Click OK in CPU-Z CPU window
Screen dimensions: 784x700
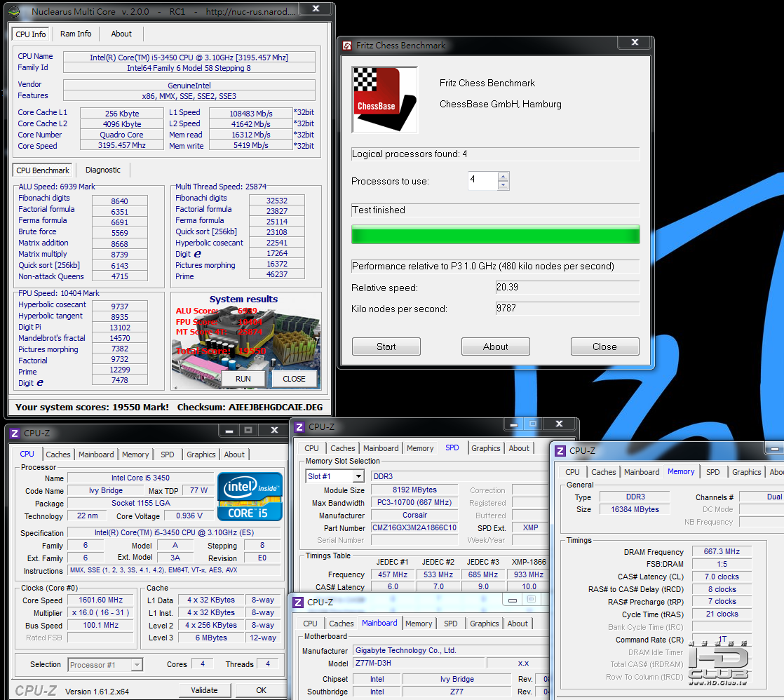[261, 690]
